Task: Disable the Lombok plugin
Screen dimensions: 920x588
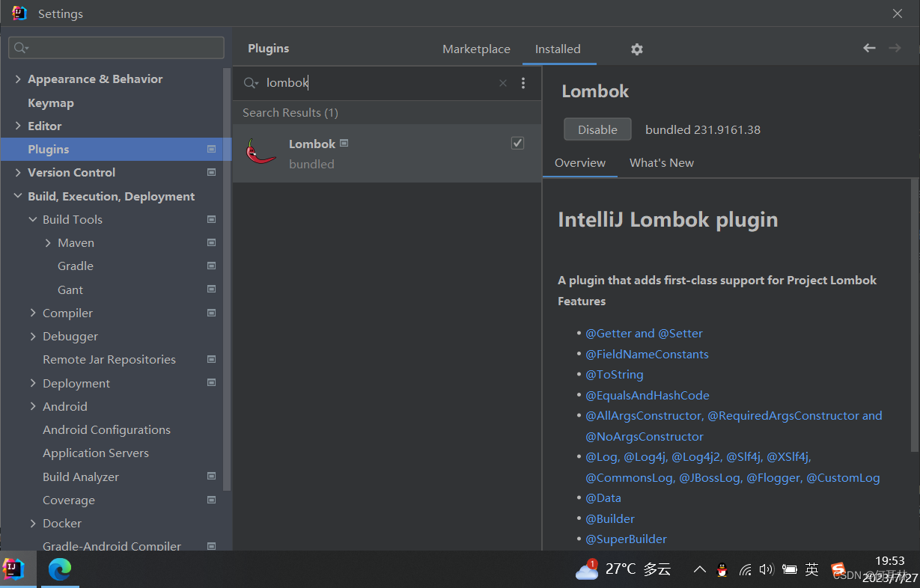Action: (x=597, y=129)
